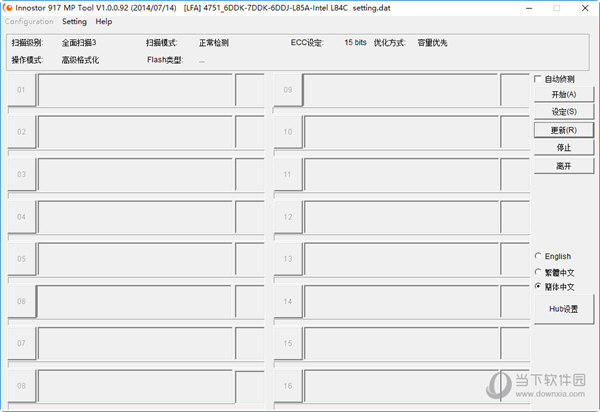
Task: Click the ECC设定 label
Action: 307,42
